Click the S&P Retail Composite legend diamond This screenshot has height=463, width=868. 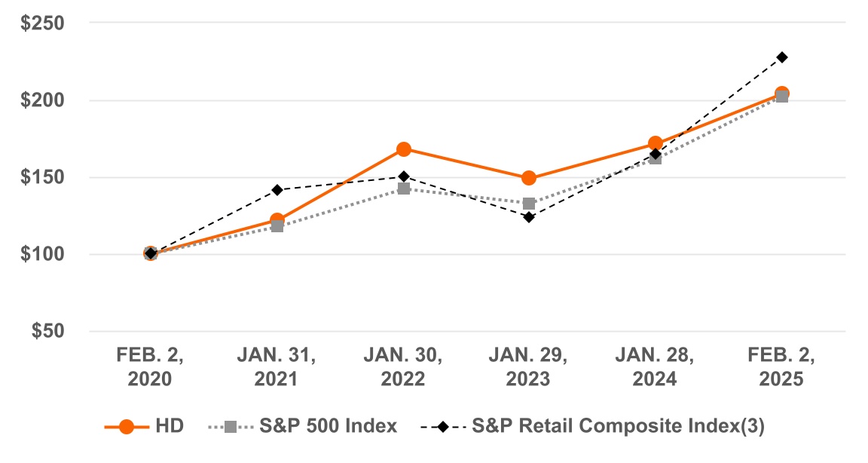coord(443,426)
